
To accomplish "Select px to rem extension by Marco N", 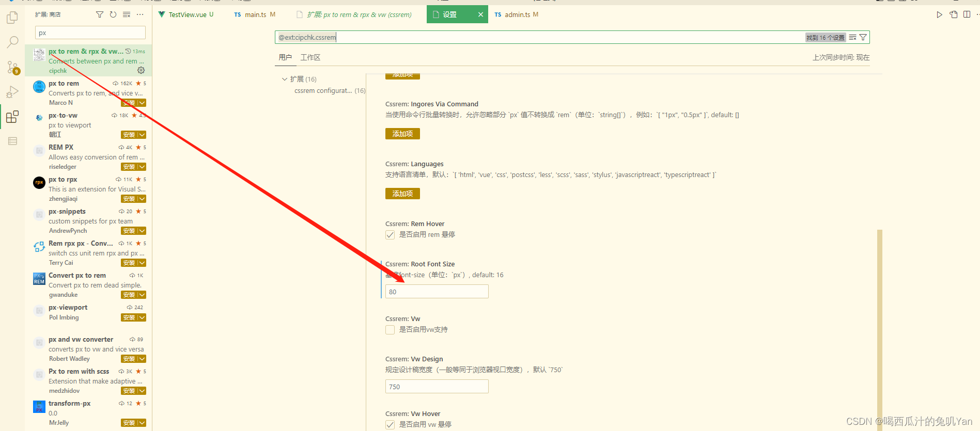I will 89,93.
